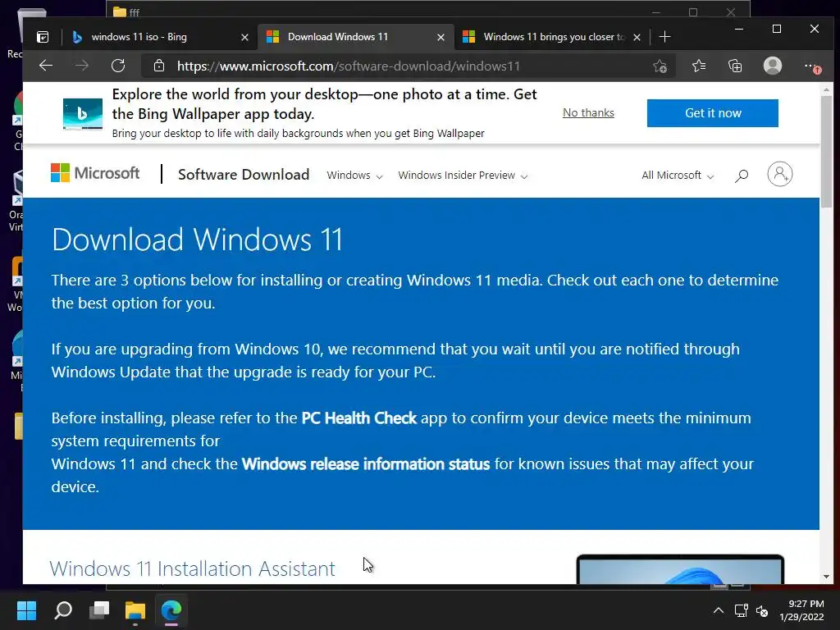Open the clock showing 9:27 PM
The image size is (840, 630).
point(801,610)
